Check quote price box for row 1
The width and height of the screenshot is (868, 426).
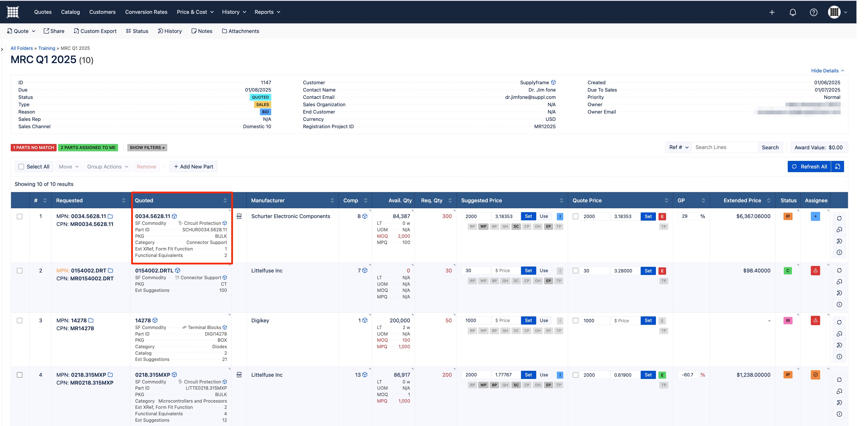pos(576,216)
